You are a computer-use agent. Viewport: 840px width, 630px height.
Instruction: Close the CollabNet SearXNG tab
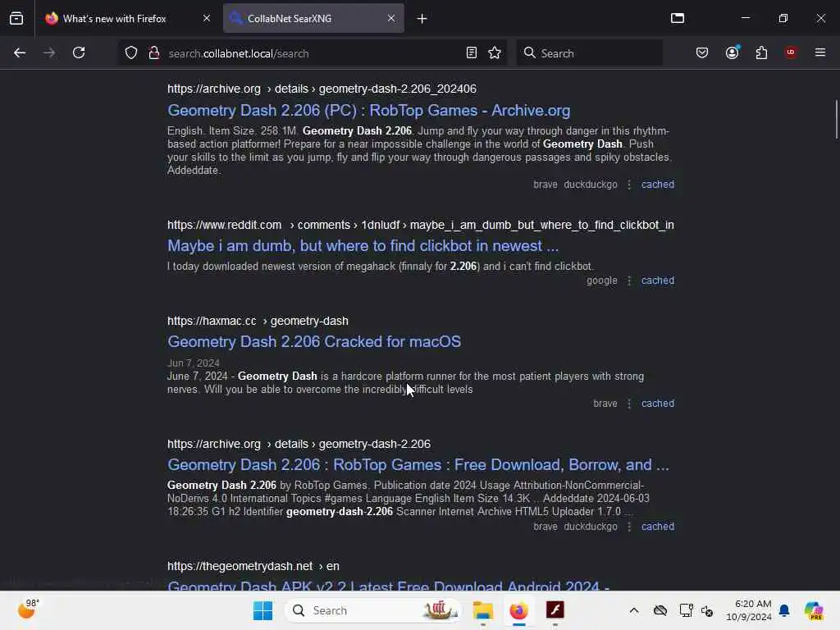click(x=391, y=18)
